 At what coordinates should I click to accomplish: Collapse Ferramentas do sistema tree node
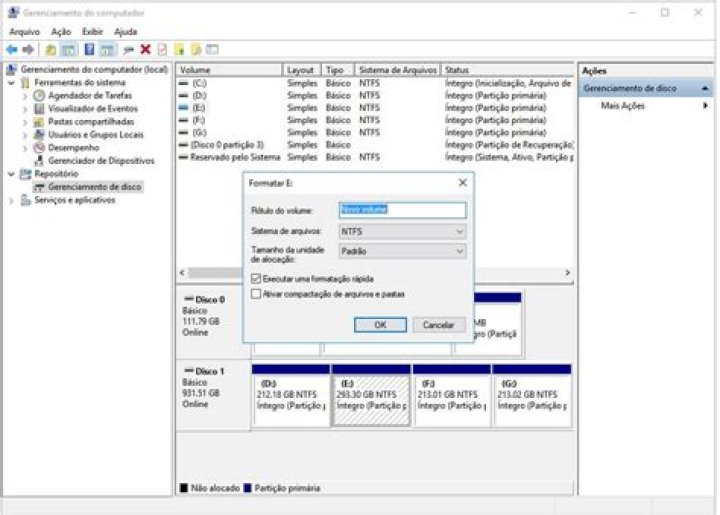point(11,83)
